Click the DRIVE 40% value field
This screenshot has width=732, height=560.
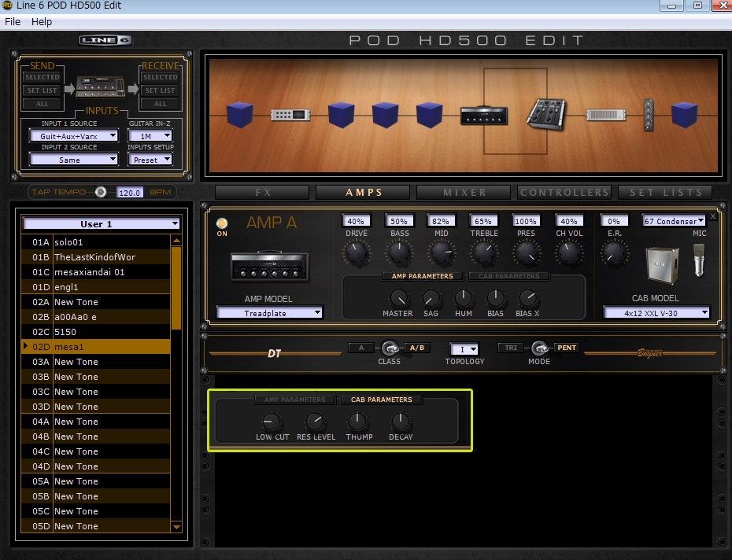click(x=356, y=221)
